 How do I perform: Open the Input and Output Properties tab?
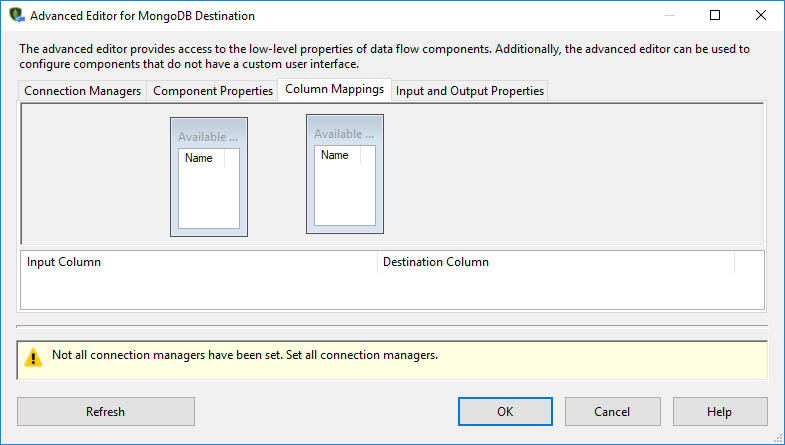point(470,91)
